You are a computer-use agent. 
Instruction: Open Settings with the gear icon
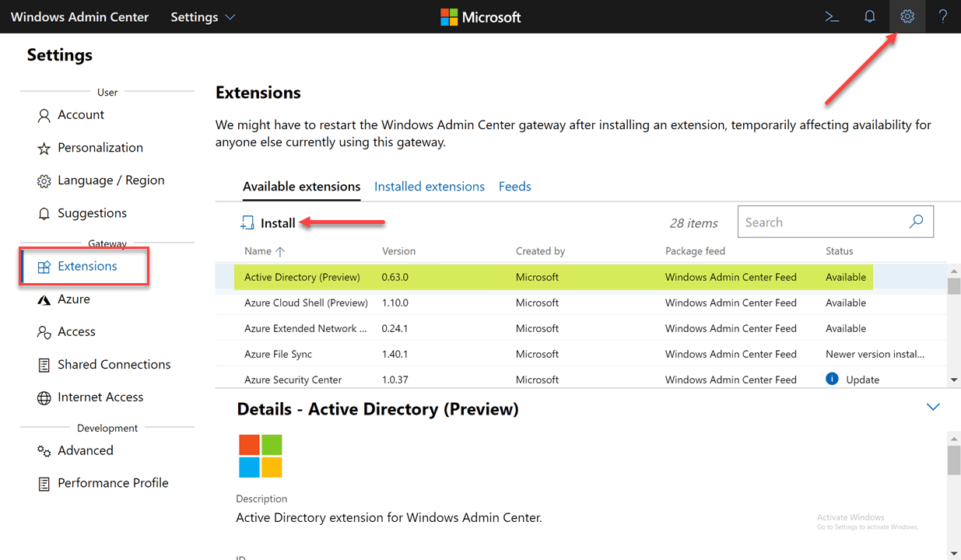pos(907,16)
